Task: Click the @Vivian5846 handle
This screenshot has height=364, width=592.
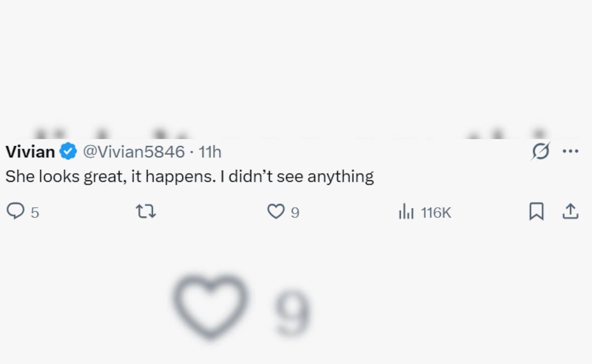Action: pyautogui.click(x=133, y=152)
